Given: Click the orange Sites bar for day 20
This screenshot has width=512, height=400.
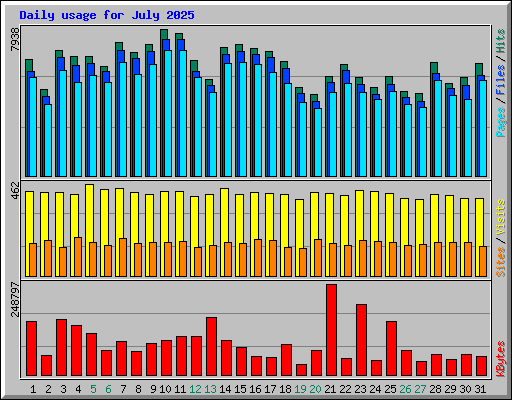Looking at the screenshot, I should pyautogui.click(x=318, y=258).
